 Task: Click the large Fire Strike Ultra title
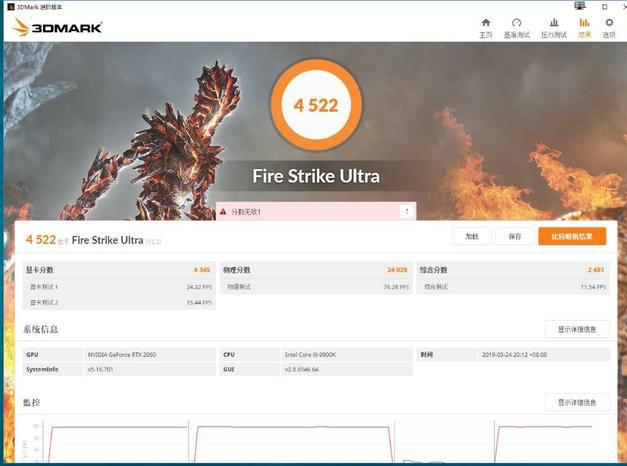[x=316, y=176]
